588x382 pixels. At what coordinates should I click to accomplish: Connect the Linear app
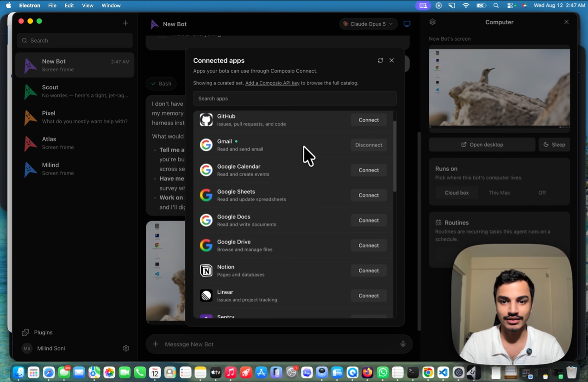tap(369, 296)
